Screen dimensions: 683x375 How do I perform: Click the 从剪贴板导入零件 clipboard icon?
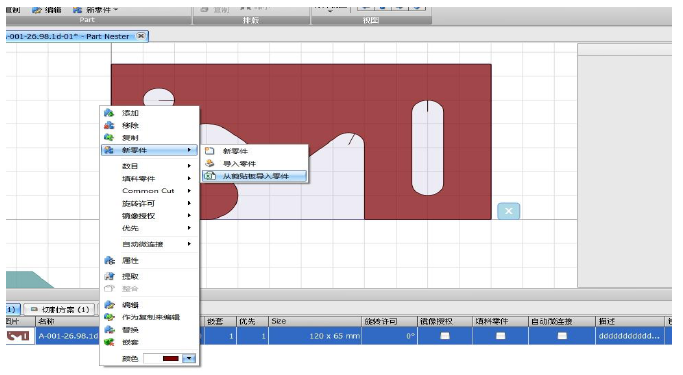[x=210, y=176]
